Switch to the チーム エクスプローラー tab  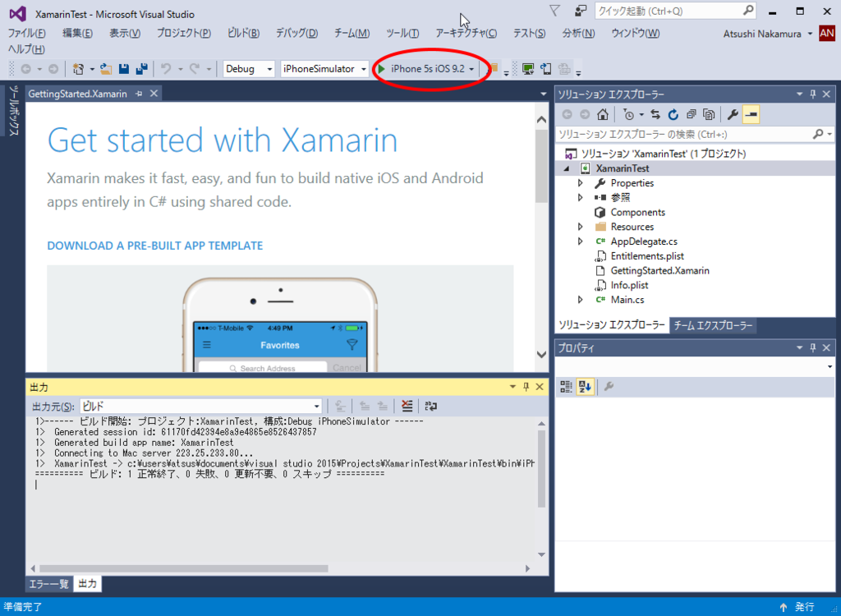click(713, 325)
